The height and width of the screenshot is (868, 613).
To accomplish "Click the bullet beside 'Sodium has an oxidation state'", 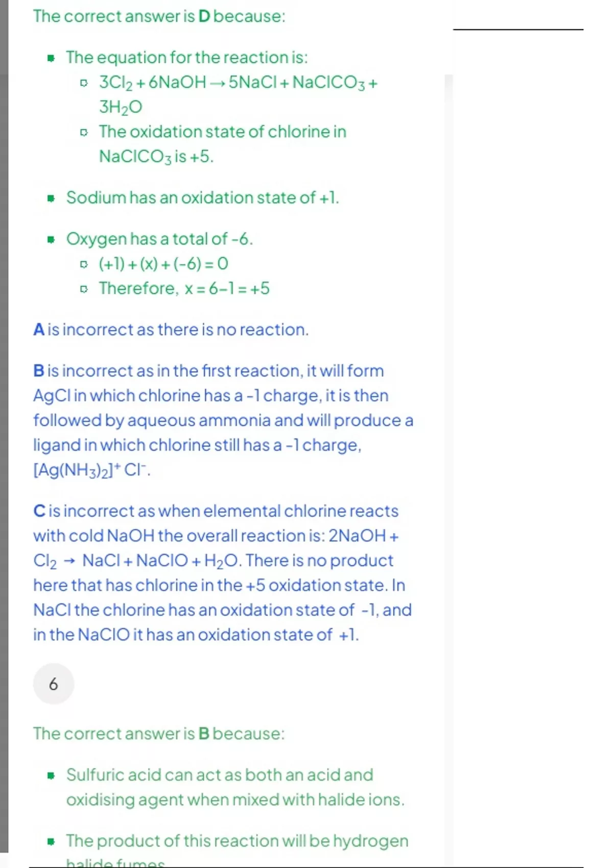I will (51, 198).
